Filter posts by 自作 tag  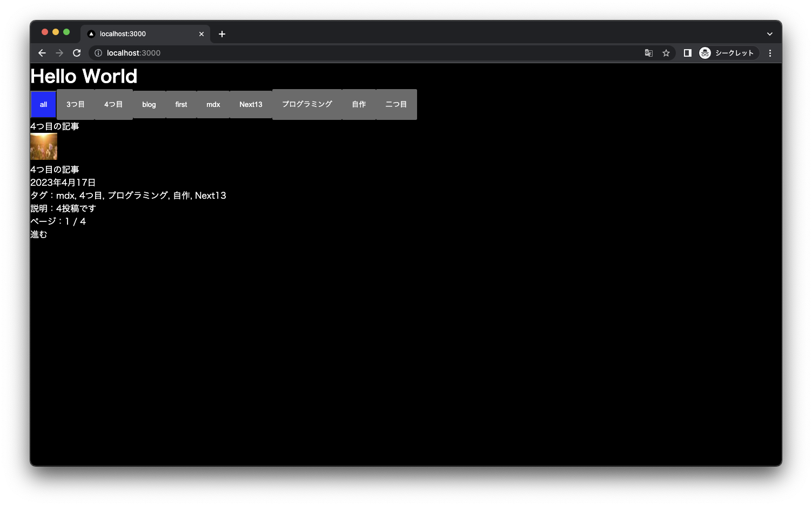359,105
